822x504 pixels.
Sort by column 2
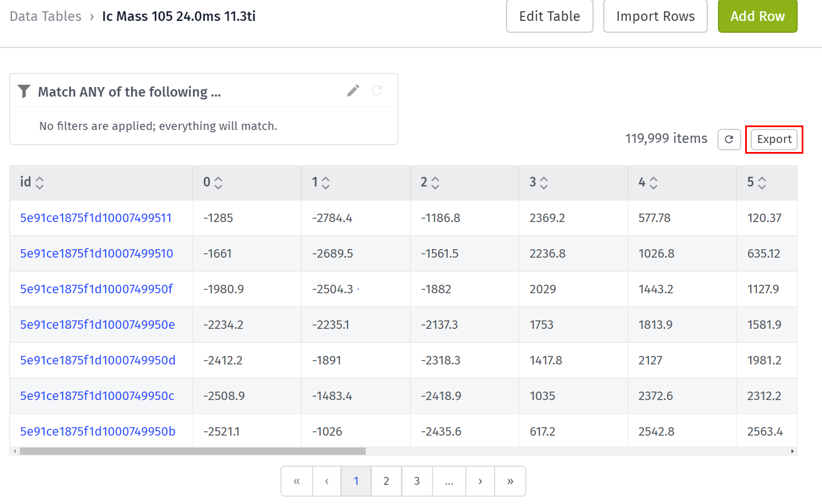pos(435,183)
